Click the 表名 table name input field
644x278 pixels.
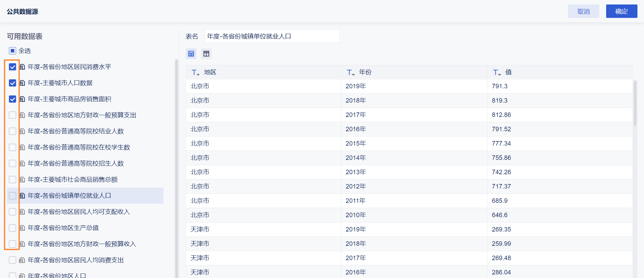(x=272, y=36)
